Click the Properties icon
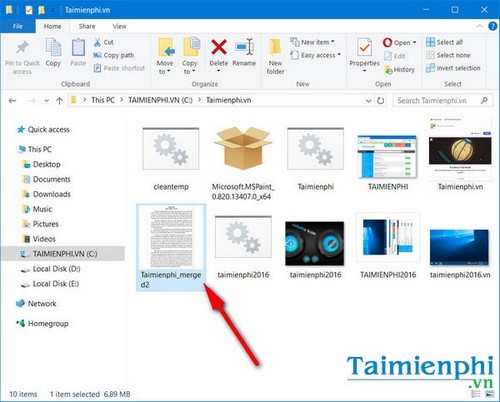The height and width of the screenshot is (402, 500). (364, 48)
